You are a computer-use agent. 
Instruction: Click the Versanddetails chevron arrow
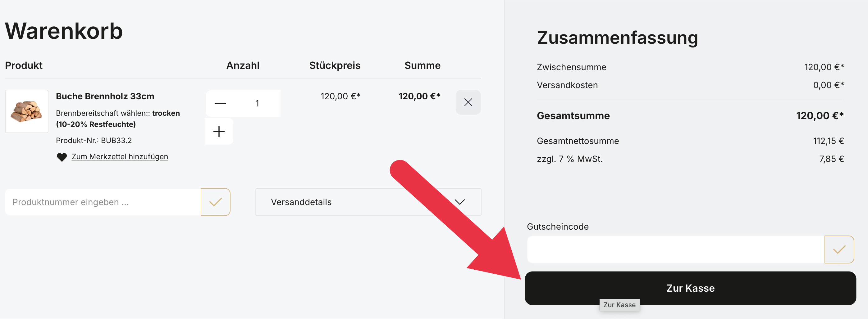pos(459,202)
